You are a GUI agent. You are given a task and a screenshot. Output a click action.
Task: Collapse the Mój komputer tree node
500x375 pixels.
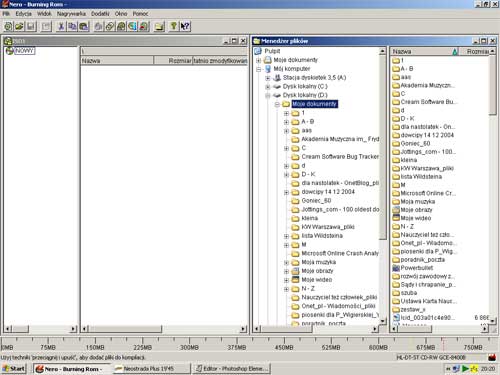pos(259,69)
